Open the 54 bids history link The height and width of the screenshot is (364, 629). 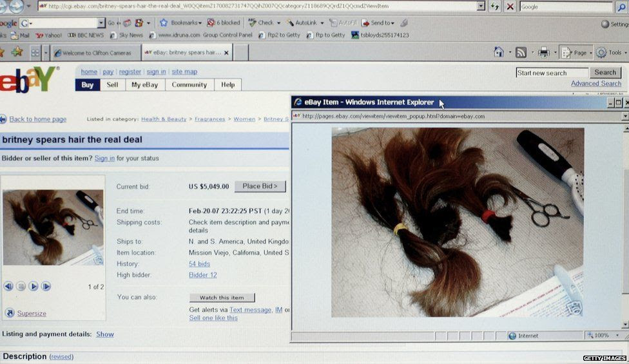click(199, 263)
